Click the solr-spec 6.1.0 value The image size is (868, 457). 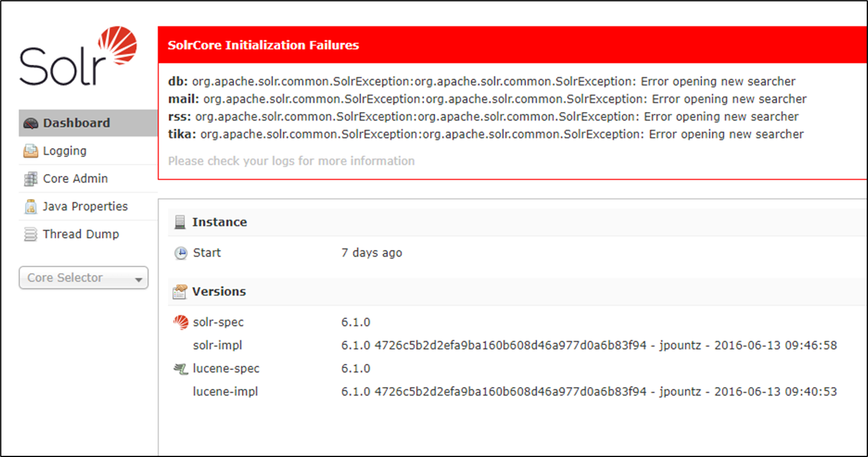point(356,322)
